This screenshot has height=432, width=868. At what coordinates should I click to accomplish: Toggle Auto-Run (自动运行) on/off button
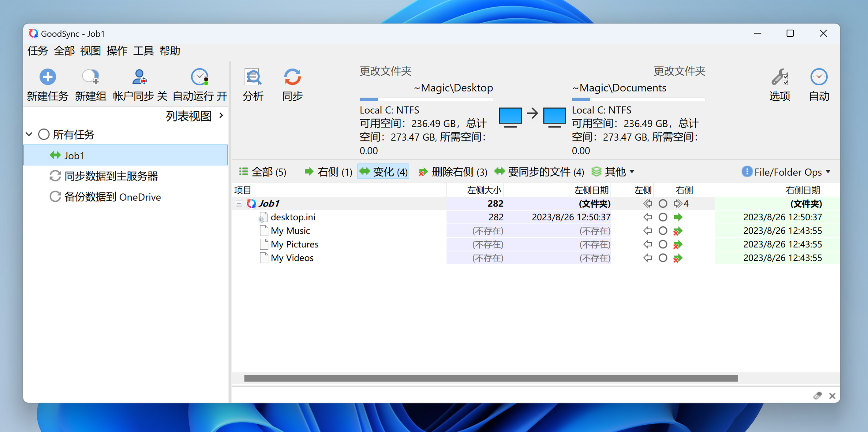click(200, 77)
